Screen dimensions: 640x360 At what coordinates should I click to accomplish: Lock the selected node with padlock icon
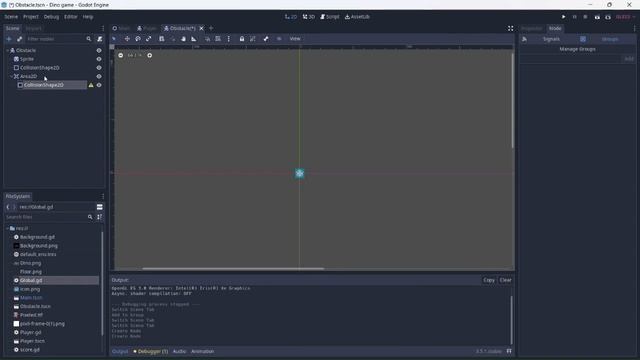point(242,39)
